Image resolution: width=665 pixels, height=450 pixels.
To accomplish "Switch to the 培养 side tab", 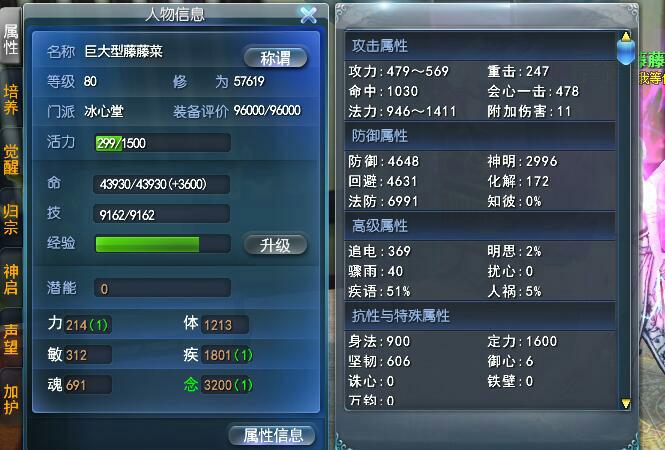I will click(x=11, y=100).
